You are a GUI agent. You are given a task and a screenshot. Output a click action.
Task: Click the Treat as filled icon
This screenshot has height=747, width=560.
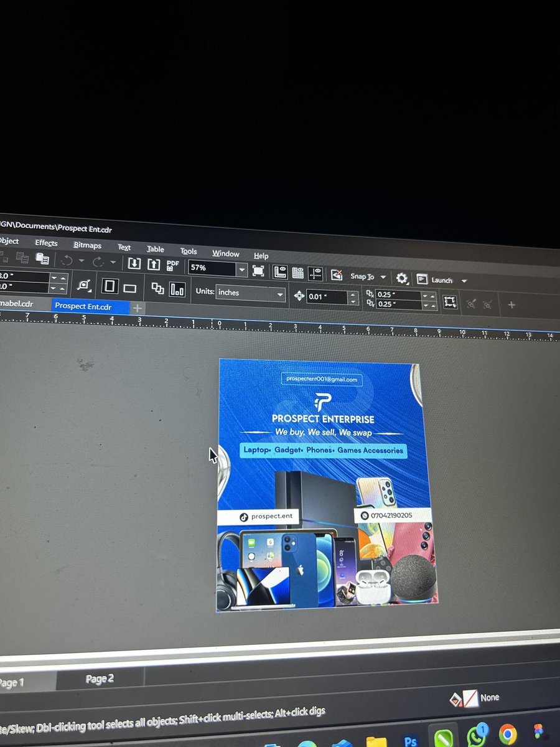coord(450,303)
